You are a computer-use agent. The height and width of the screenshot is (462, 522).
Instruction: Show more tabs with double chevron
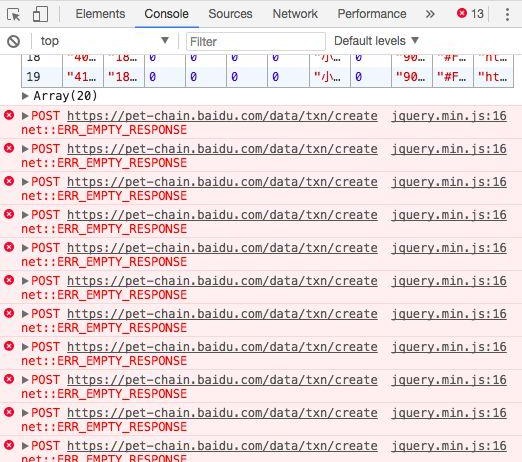click(430, 14)
